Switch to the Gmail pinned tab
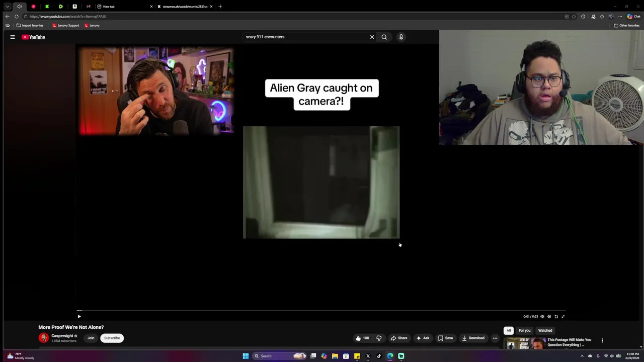 pos(88,7)
